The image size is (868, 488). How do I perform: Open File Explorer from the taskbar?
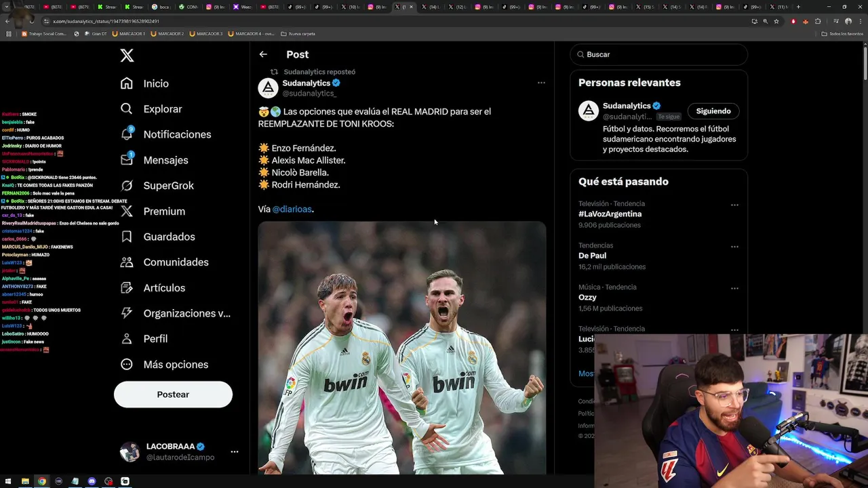coord(25,481)
